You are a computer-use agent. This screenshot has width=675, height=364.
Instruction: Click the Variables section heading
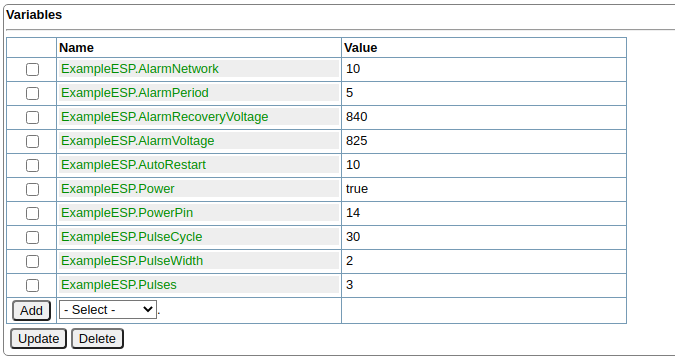(34, 15)
